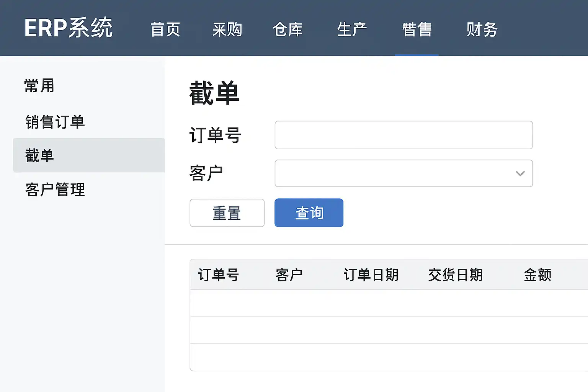This screenshot has width=588, height=392.
Task: Click the 订单号 text input field
Action: [x=403, y=135]
